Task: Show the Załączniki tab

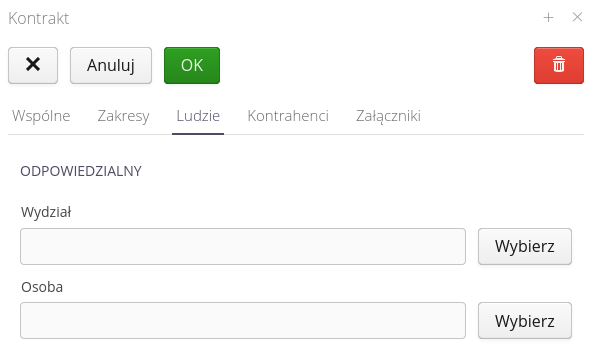Action: click(x=388, y=116)
